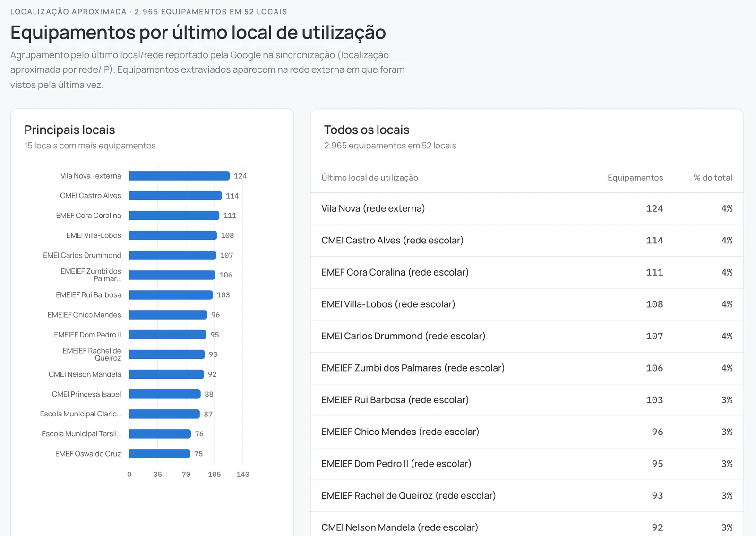Select 'EMEF Cora Coralina (rede escolar)' row
The width and height of the screenshot is (756, 536).
pyautogui.click(x=527, y=272)
